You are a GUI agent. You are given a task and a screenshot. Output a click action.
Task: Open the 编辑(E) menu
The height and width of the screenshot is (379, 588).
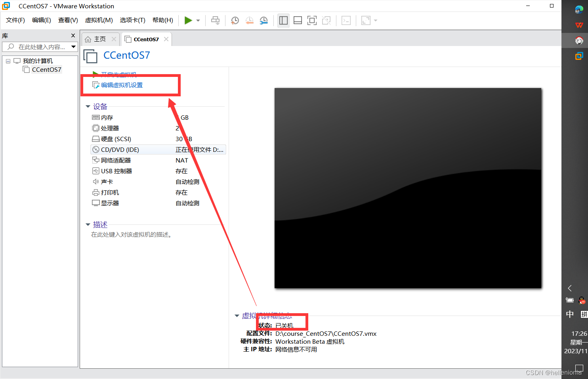point(42,20)
